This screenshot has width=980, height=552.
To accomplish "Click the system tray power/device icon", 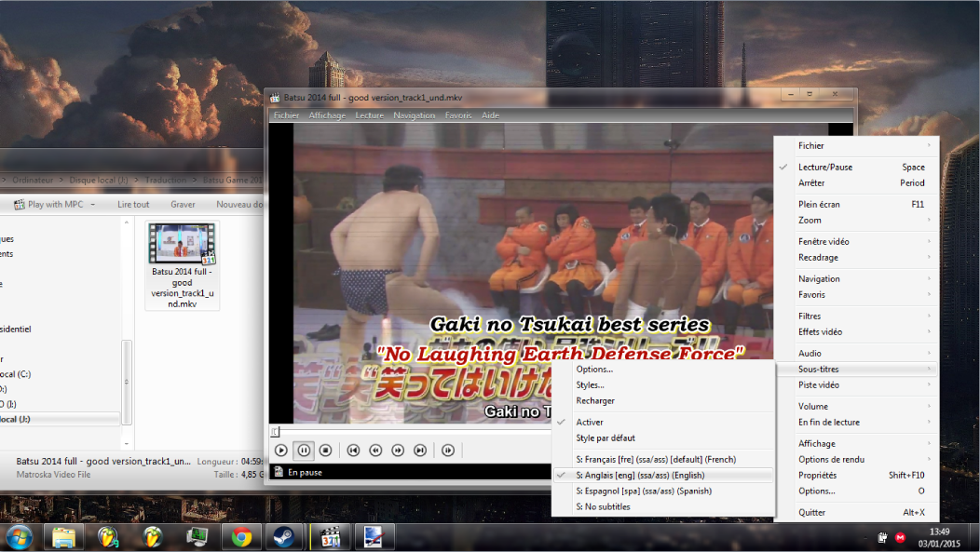I will (x=882, y=538).
